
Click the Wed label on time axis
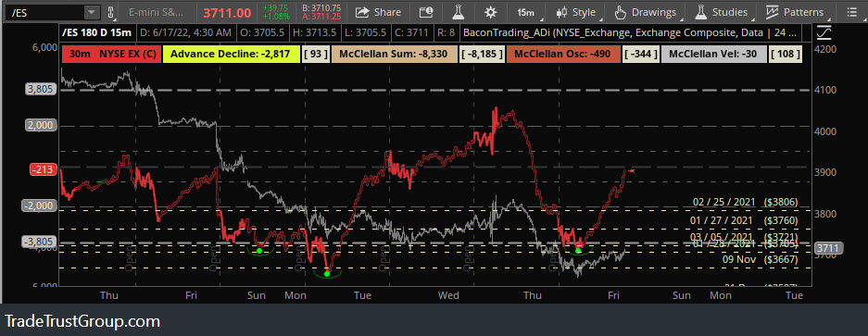448,295
